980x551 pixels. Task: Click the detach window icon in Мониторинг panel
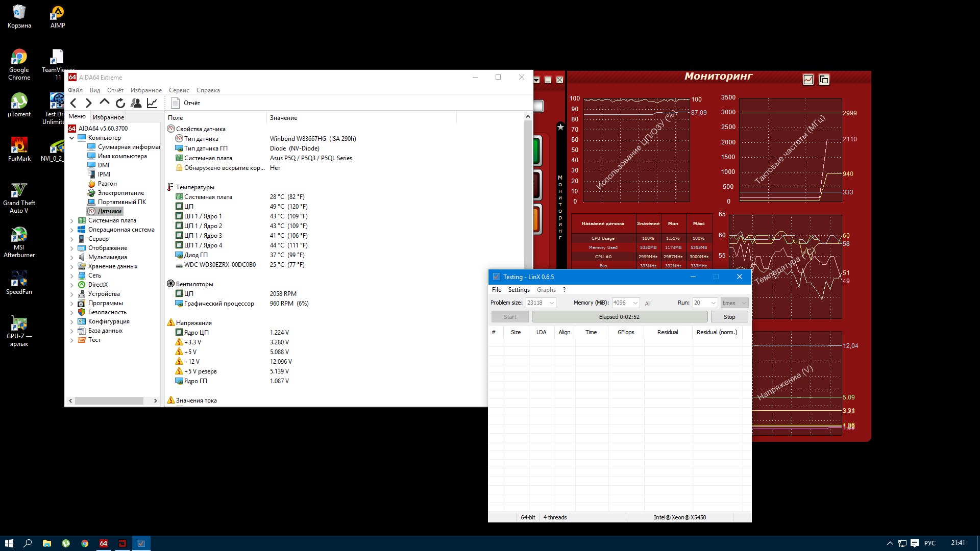[824, 80]
